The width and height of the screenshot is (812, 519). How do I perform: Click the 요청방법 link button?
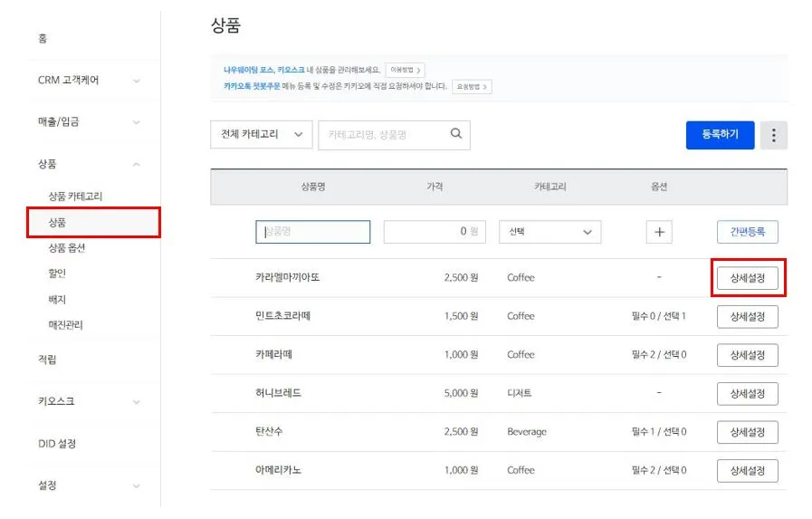[472, 87]
